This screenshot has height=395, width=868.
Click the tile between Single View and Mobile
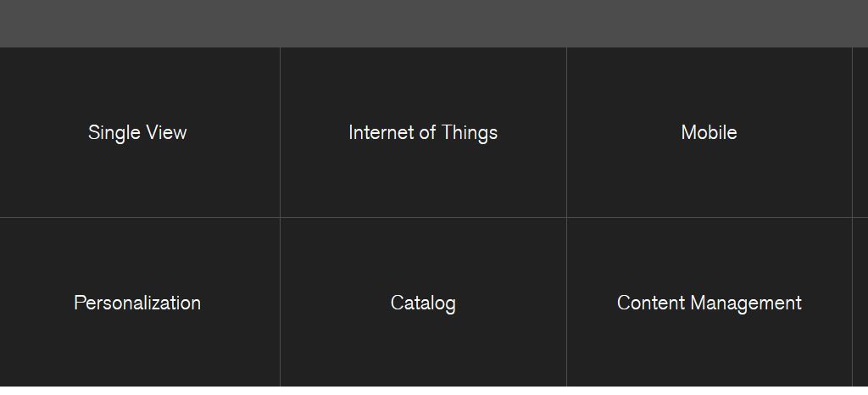423,132
